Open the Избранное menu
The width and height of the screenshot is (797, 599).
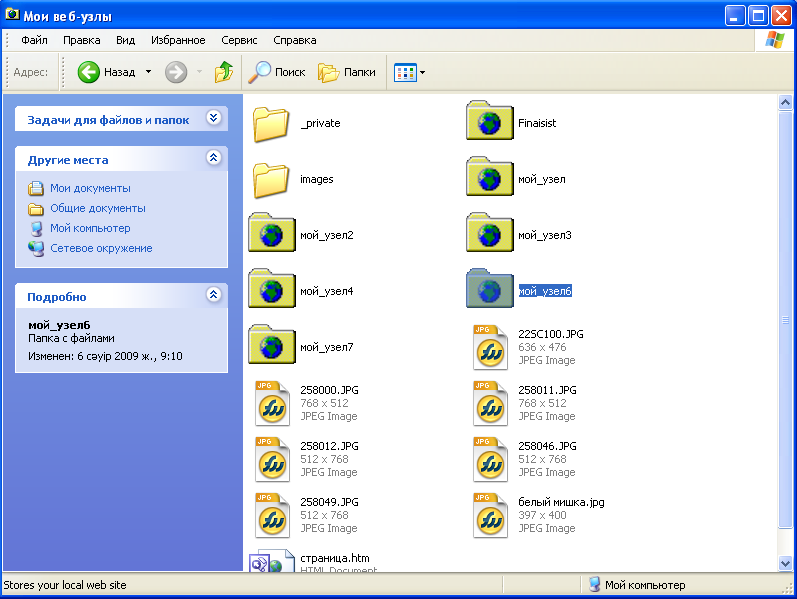(178, 40)
